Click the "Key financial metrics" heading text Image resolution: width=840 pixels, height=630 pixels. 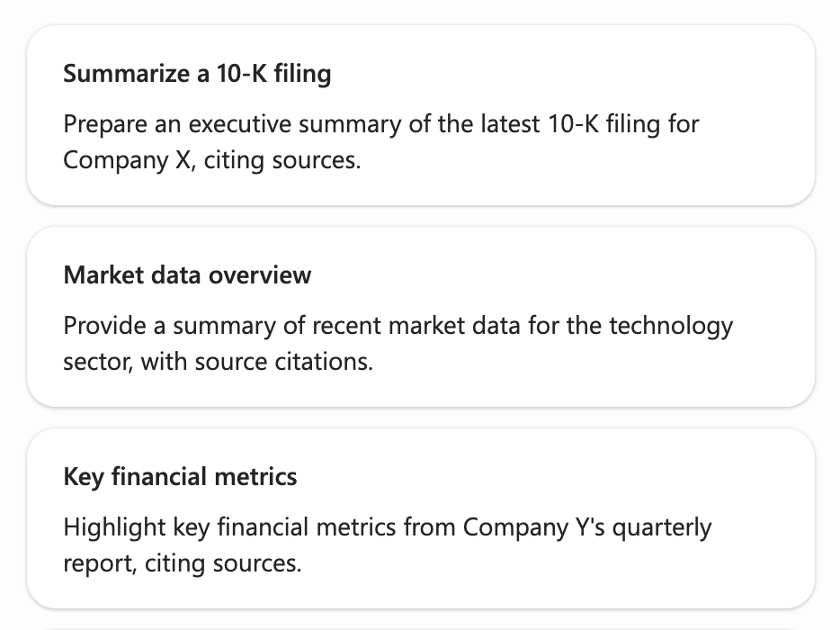180,476
